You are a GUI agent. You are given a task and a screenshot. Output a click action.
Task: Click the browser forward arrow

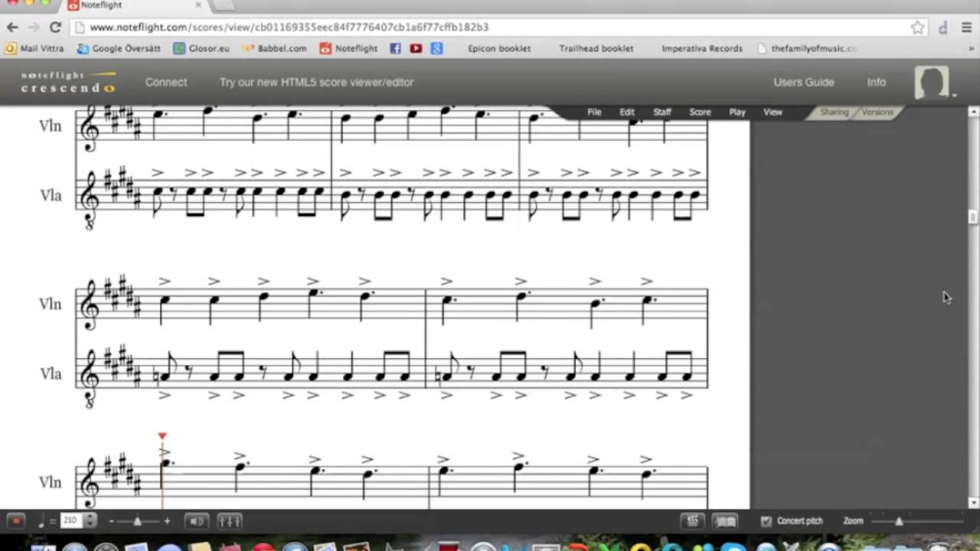tap(34, 27)
